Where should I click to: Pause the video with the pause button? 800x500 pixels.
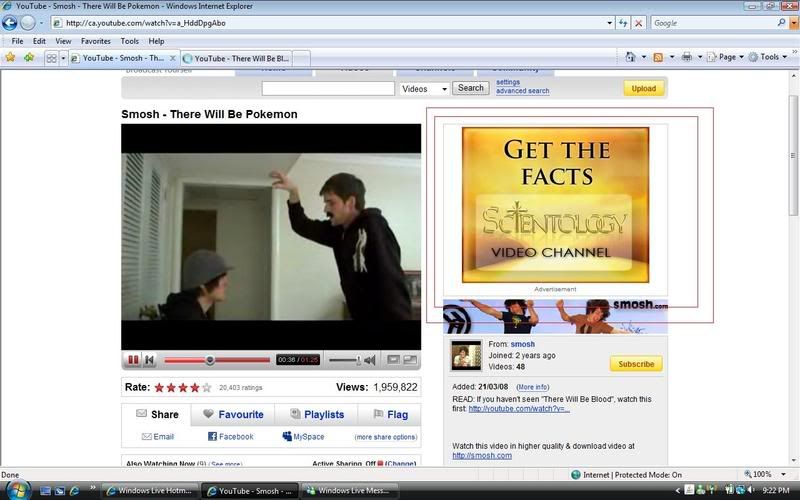(133, 360)
